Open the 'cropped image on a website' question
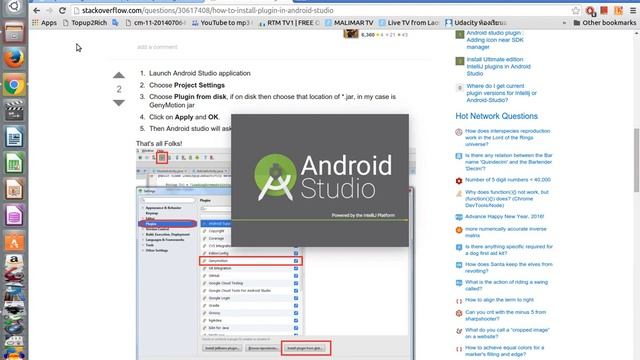 coord(507,333)
